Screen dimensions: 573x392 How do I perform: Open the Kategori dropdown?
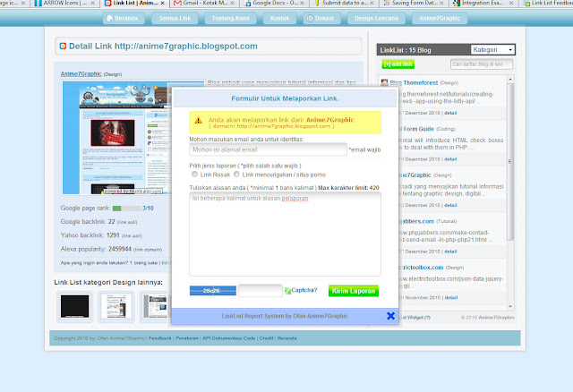[x=492, y=50]
